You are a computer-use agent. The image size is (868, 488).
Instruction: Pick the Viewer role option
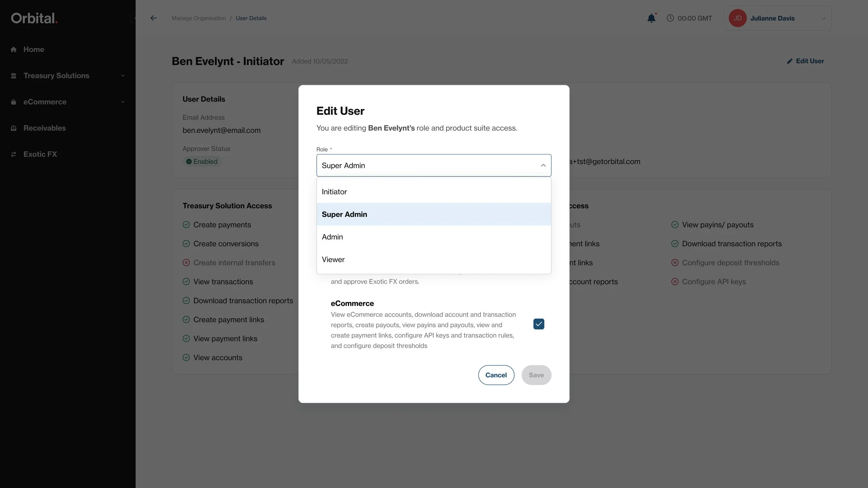pyautogui.click(x=333, y=259)
